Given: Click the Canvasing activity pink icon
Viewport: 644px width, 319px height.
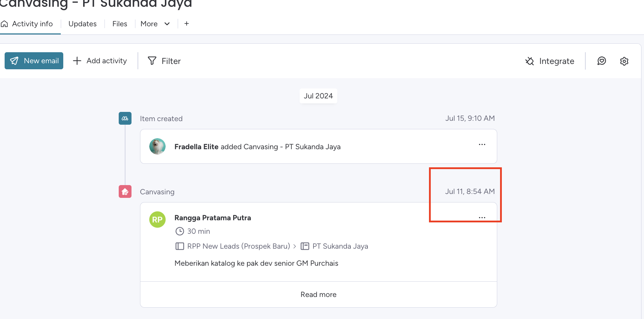Looking at the screenshot, I should pyautogui.click(x=125, y=192).
